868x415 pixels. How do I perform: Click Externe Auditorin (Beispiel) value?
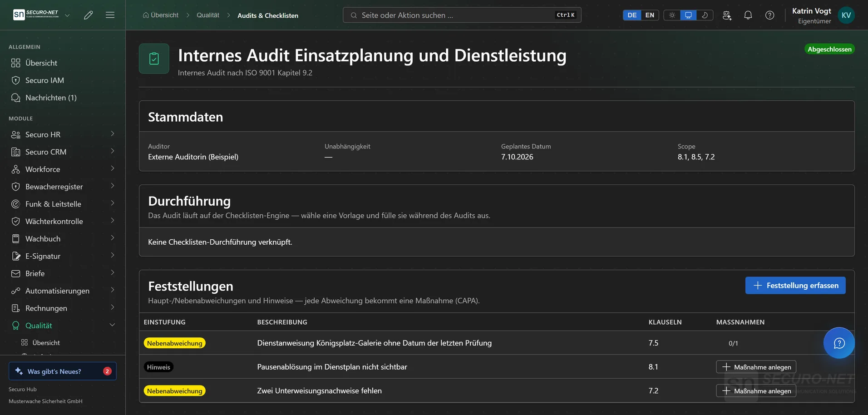193,157
